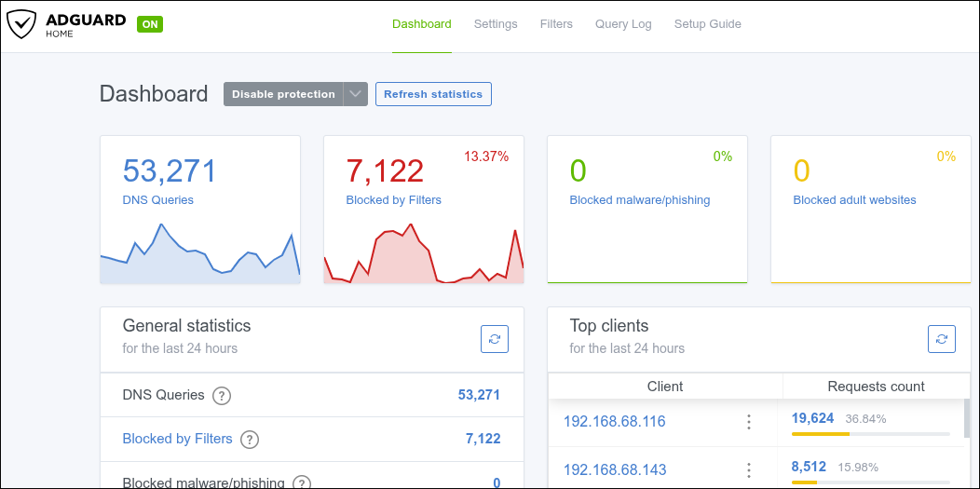
Task: Open options menu for client 192.168.68.143
Action: (748, 469)
